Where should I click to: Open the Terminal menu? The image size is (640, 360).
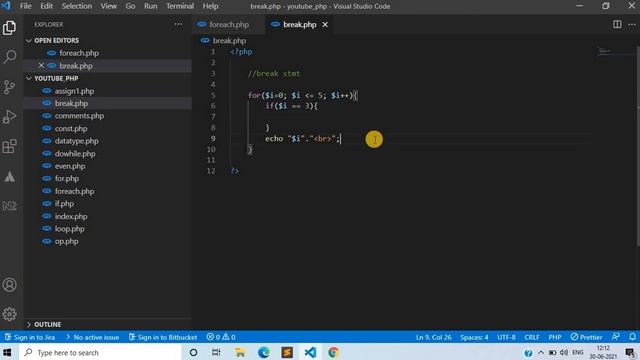click(180, 6)
